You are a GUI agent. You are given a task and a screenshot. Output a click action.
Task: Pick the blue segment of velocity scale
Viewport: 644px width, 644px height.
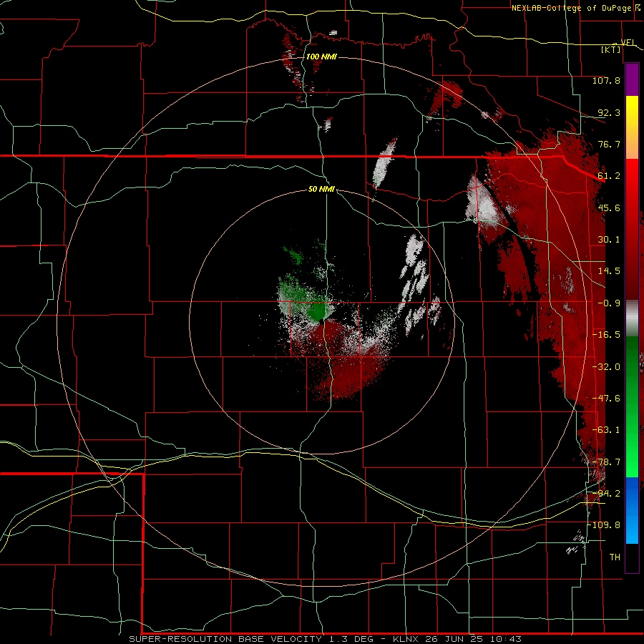pos(632,510)
